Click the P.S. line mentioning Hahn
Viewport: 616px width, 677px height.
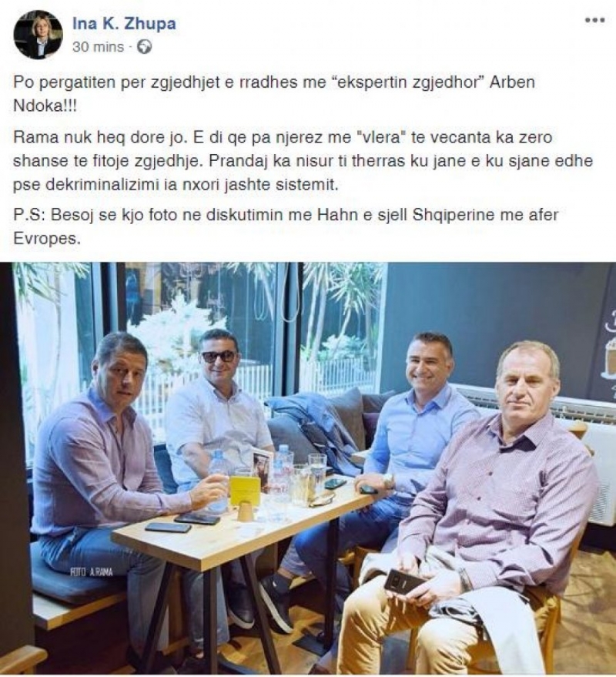click(x=286, y=226)
